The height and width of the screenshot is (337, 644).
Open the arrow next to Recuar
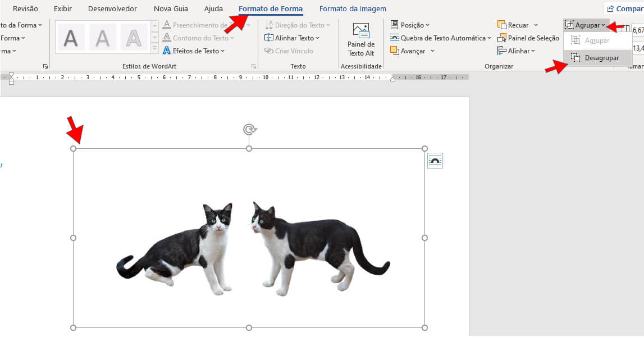click(x=536, y=25)
